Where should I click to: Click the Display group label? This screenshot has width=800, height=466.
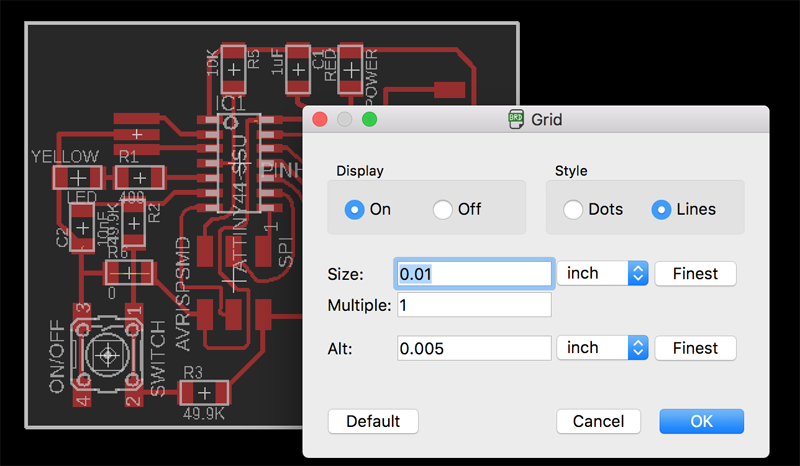click(x=360, y=170)
